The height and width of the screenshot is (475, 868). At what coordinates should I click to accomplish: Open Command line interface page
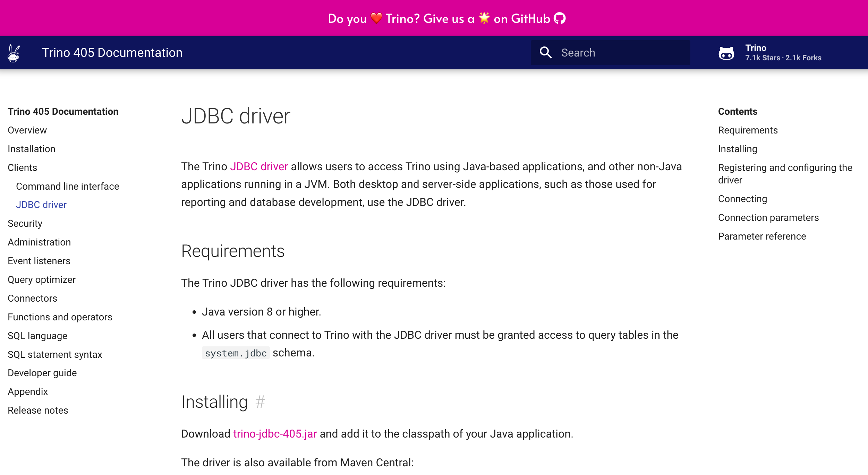point(67,186)
